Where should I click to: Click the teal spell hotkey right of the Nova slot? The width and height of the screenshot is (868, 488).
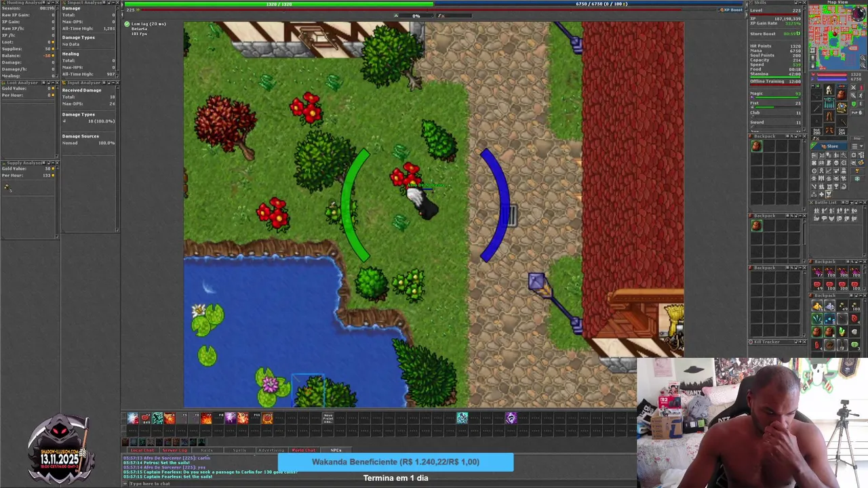point(462,418)
